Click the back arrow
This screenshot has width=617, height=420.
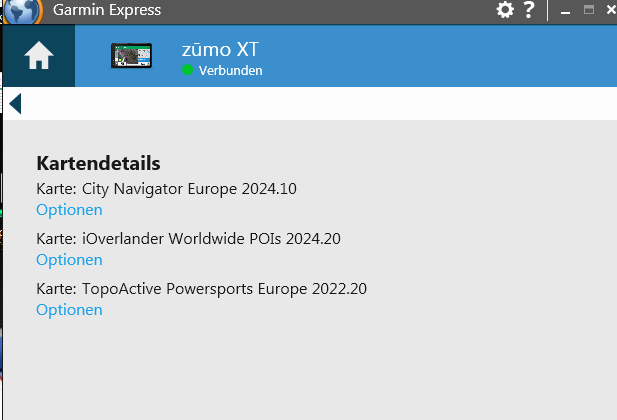15,103
